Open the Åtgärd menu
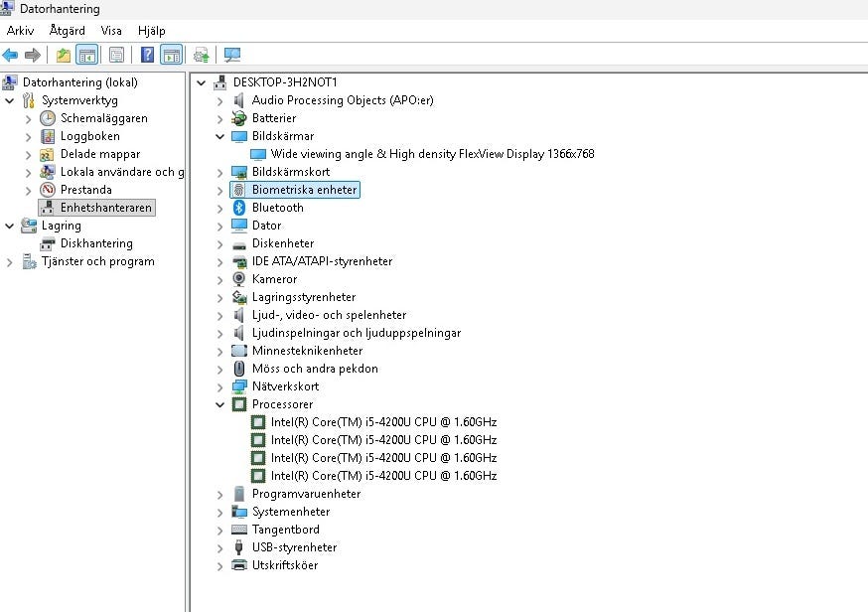Screen dimensions: 868x612 pyautogui.click(x=68, y=31)
